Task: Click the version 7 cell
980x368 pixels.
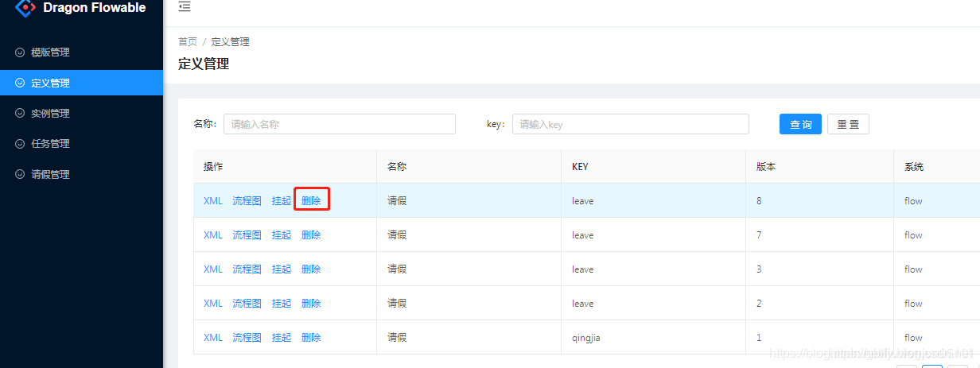Action: tap(819, 235)
